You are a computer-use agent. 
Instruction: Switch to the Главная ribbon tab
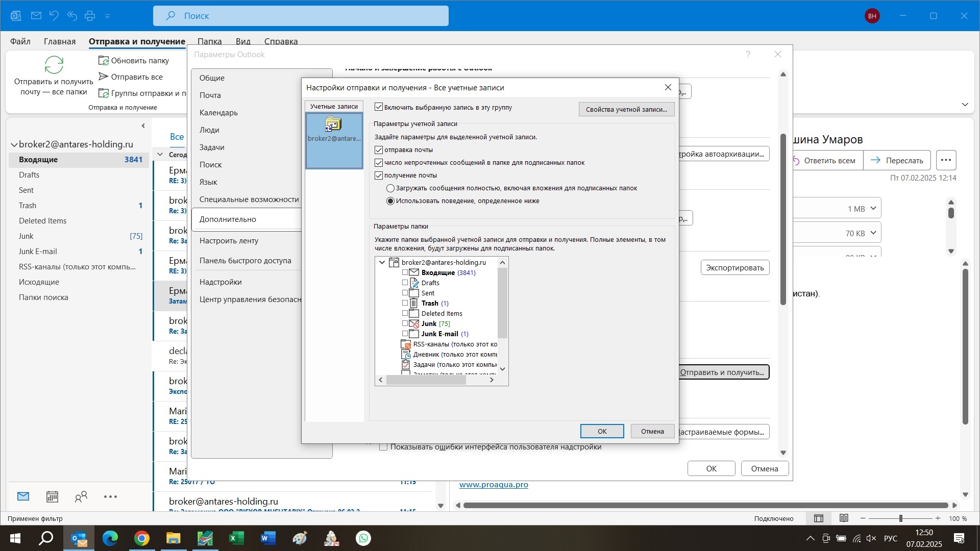point(60,41)
